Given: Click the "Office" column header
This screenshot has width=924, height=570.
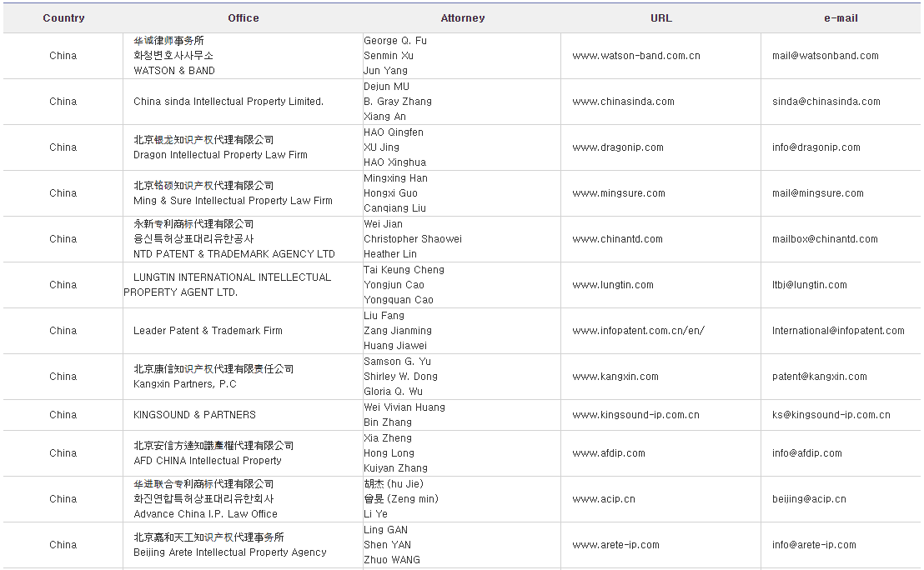Looking at the screenshot, I should point(244,18).
